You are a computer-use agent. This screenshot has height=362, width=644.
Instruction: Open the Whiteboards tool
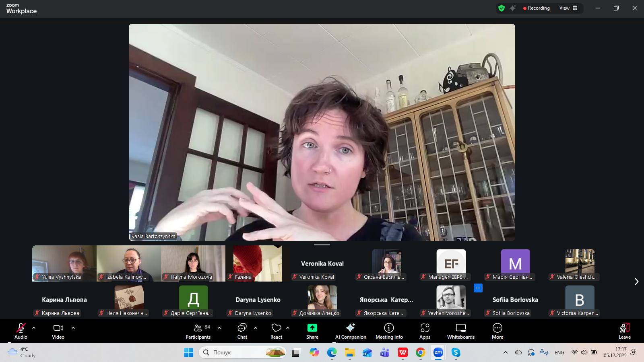[x=460, y=331]
